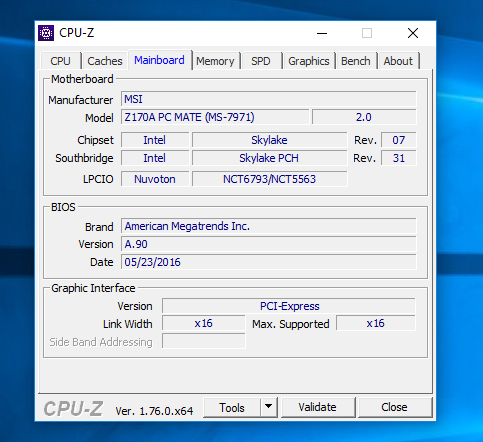Click BIOS version value A.90
Viewport: 483px width, 442px height.
point(269,244)
